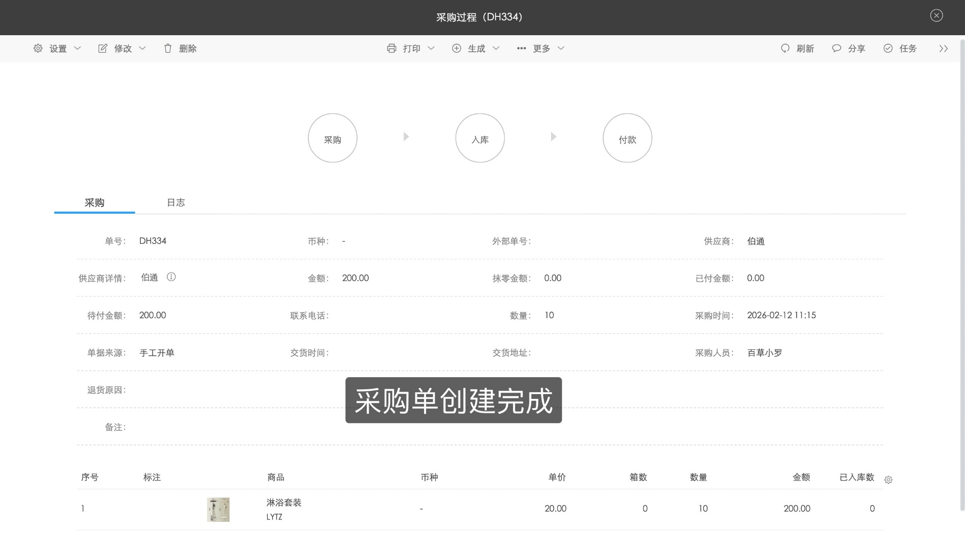Click the 淋浴套装 product thumbnail image

[219, 509]
